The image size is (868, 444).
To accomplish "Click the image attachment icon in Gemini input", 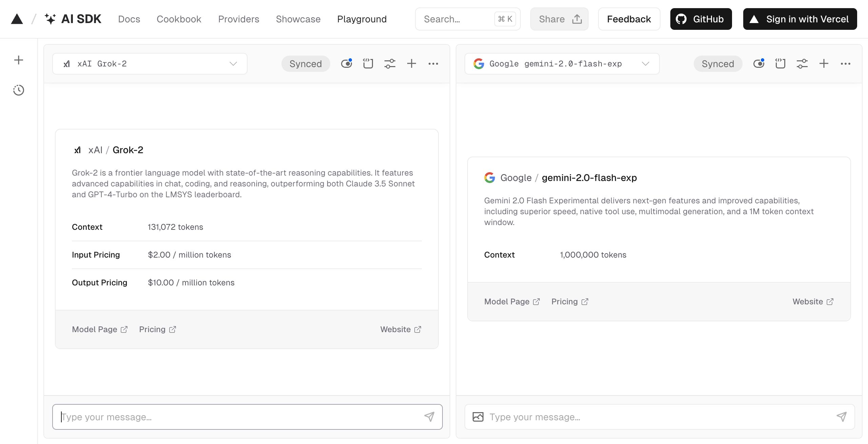I will tap(478, 417).
